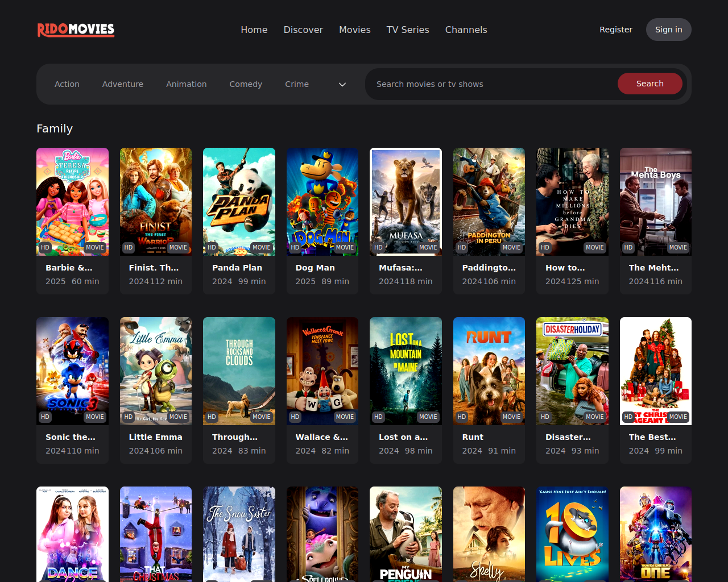The height and width of the screenshot is (582, 728).
Task: Open the Skelly poster
Action: [489, 534]
